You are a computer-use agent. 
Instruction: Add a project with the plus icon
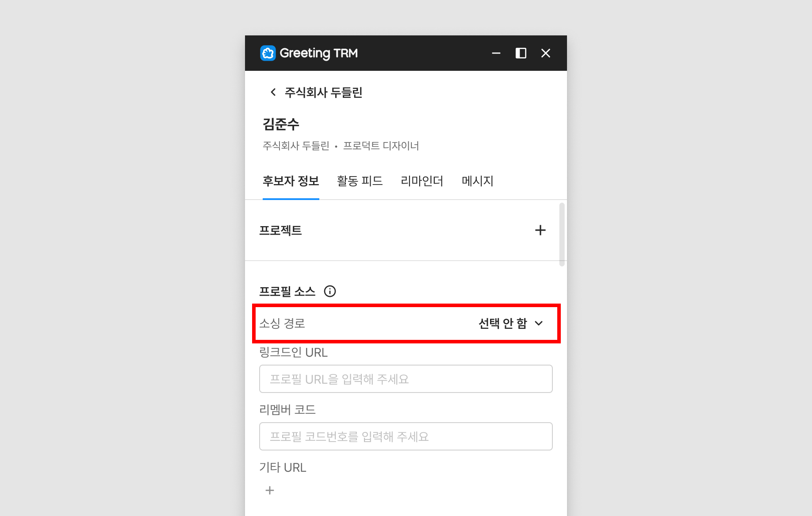(540, 230)
